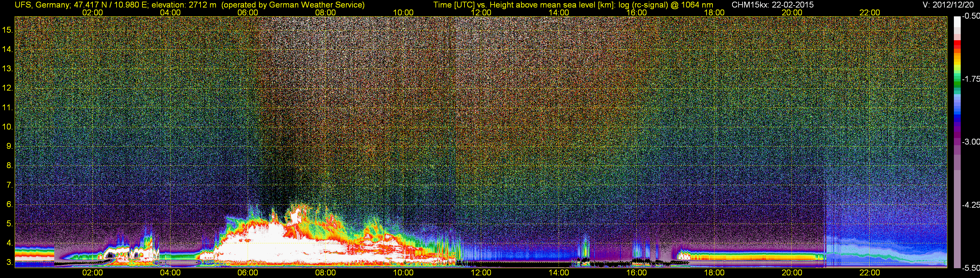980x278 pixels.
Task: Click the 22:00 label on the top time axis
Action: coord(870,12)
